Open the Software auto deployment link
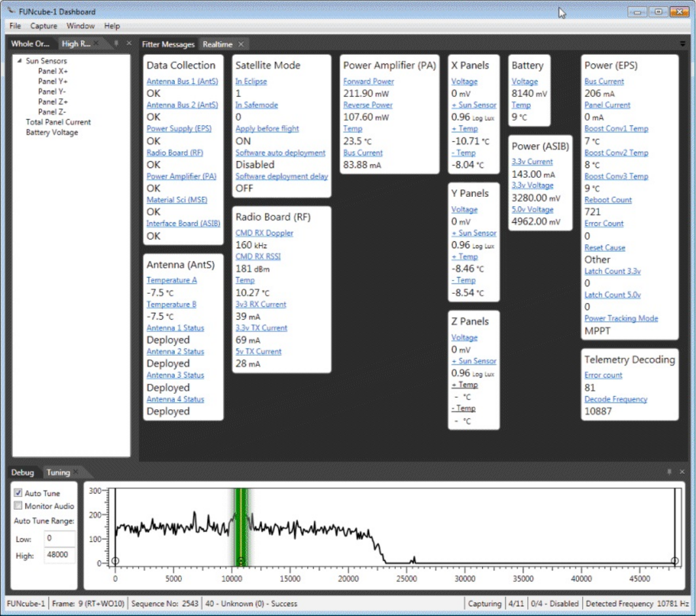696x616 pixels. click(280, 153)
